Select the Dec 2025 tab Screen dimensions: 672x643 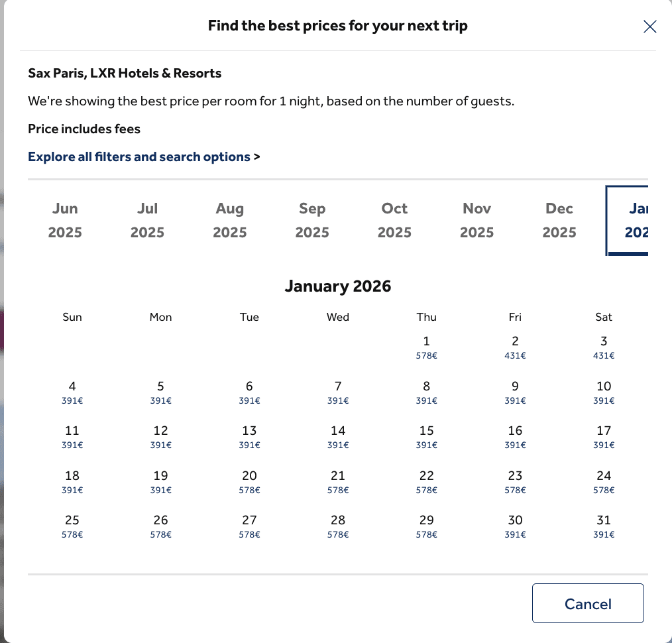pyautogui.click(x=559, y=220)
